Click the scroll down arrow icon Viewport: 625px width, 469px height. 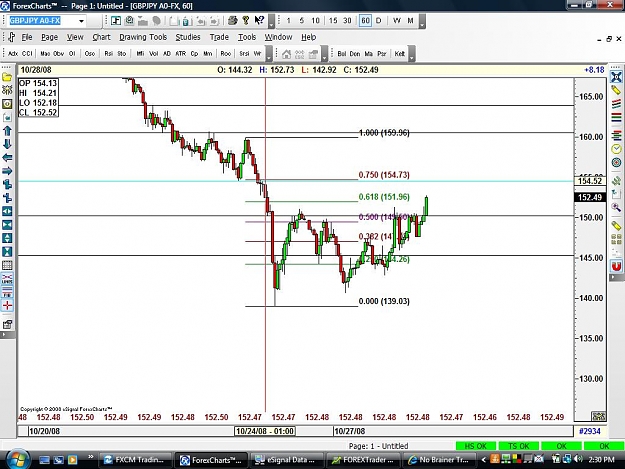click(7, 144)
